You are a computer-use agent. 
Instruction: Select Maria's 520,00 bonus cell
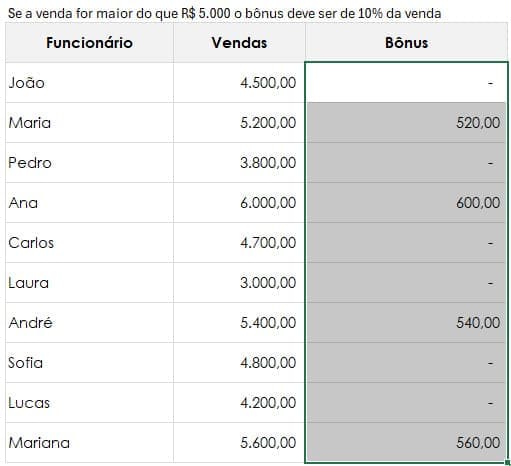click(407, 123)
